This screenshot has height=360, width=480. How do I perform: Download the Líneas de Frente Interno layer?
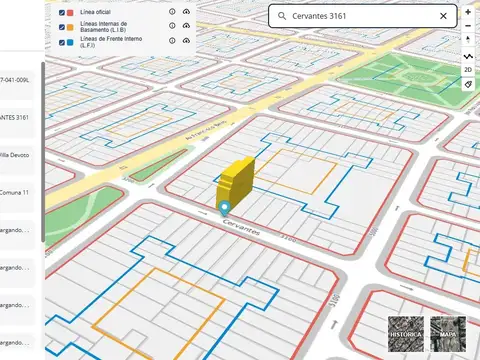coord(186,41)
